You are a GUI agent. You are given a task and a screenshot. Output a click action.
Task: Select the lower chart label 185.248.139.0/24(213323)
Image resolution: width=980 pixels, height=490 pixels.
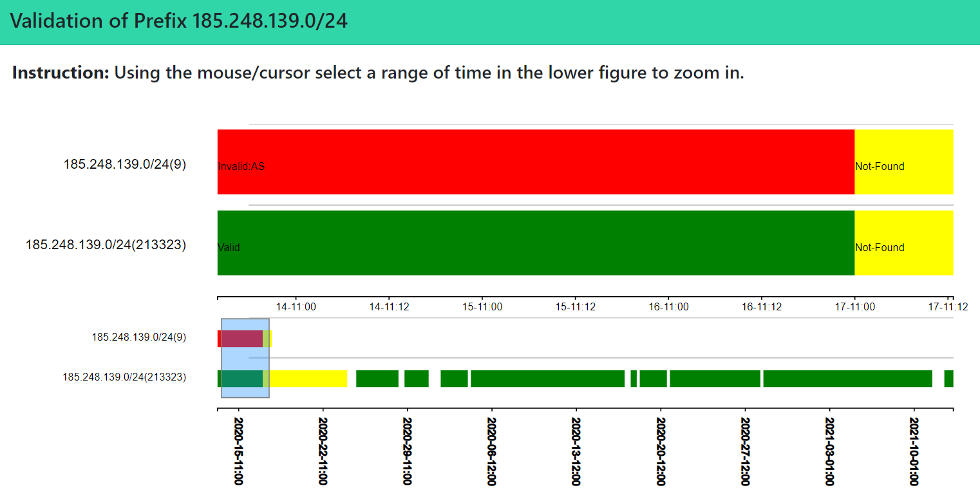(x=124, y=377)
